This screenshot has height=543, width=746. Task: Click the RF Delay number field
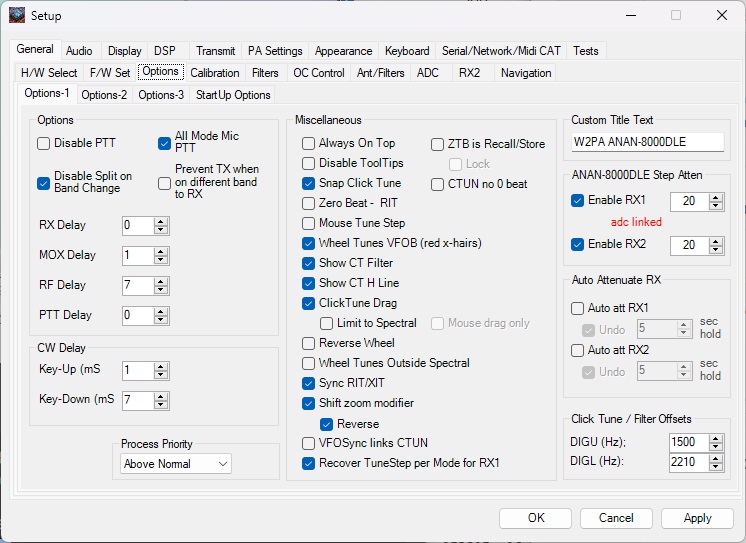pos(138,285)
